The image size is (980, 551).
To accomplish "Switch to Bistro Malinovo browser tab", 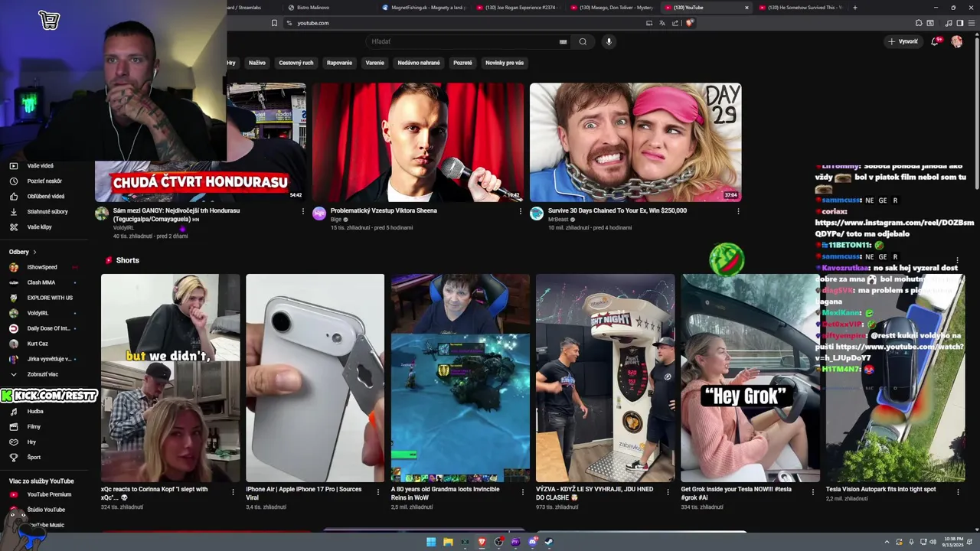I will pos(329,8).
